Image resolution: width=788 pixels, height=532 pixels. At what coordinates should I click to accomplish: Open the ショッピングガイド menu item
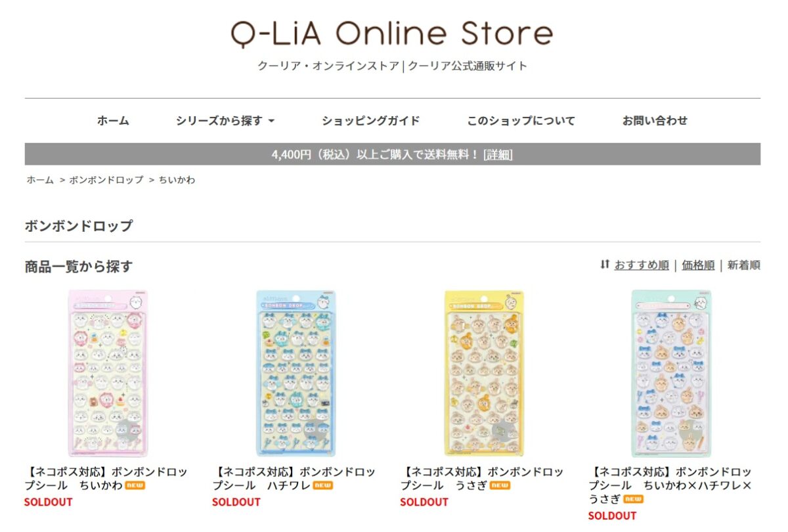[x=370, y=121]
